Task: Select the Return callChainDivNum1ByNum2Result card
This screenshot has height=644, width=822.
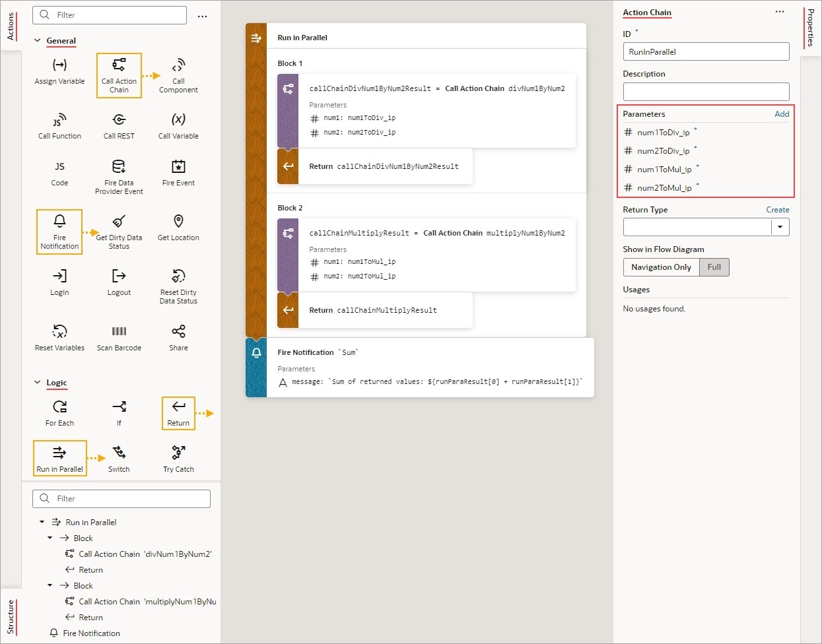Action: pos(375,166)
